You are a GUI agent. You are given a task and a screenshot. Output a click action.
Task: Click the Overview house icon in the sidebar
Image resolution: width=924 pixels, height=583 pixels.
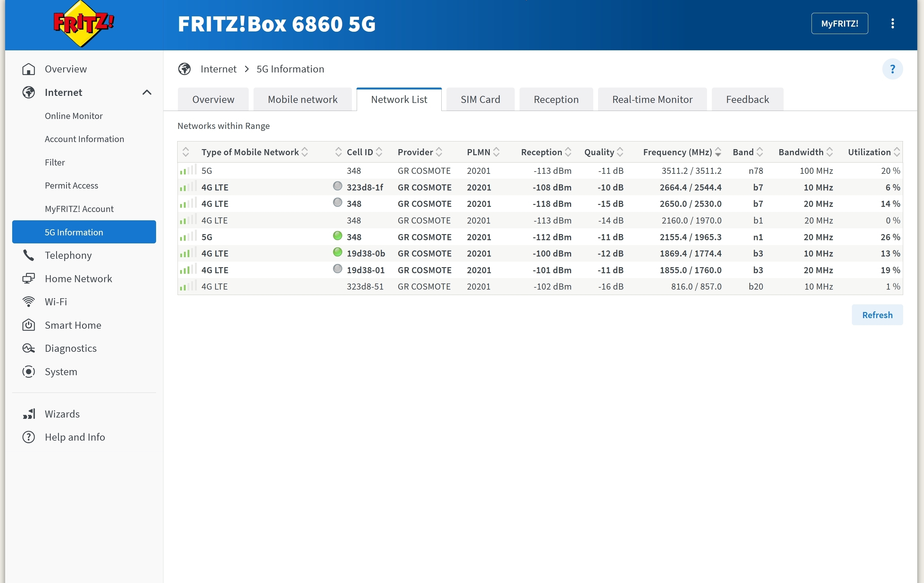coord(29,69)
